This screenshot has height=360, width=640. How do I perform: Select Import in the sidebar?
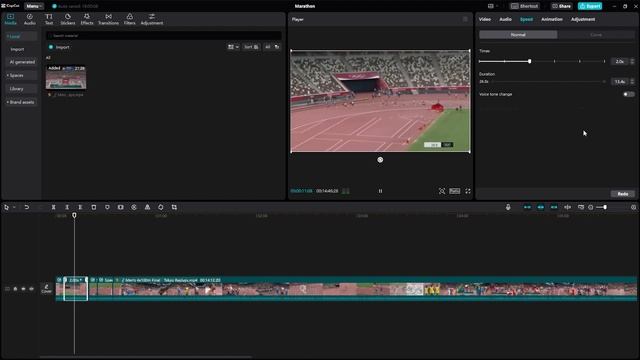click(x=17, y=49)
